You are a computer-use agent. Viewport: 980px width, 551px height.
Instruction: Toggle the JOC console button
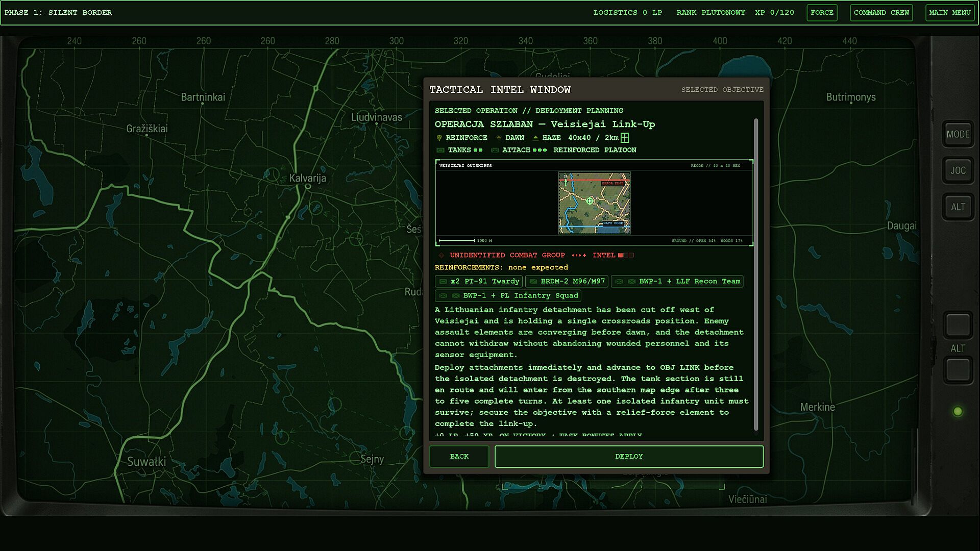[x=958, y=171]
